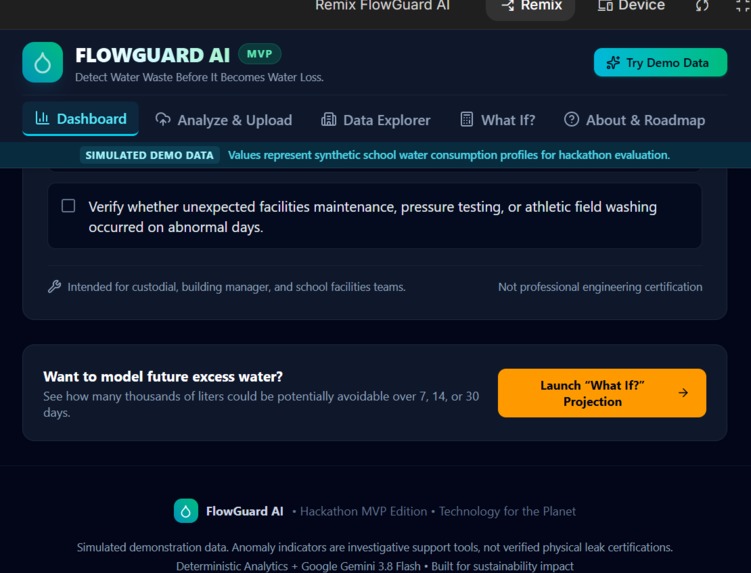
Task: Click the building icon beside Data Explorer
Action: (x=328, y=119)
